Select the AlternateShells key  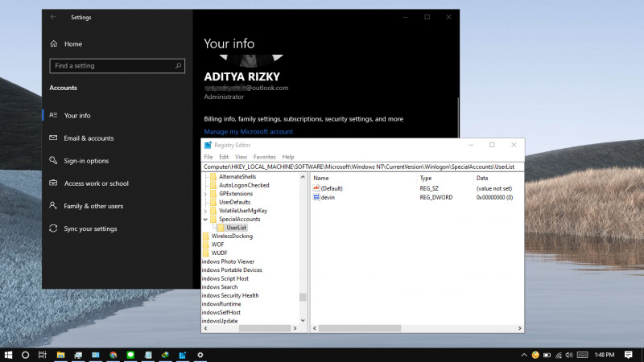(237, 176)
